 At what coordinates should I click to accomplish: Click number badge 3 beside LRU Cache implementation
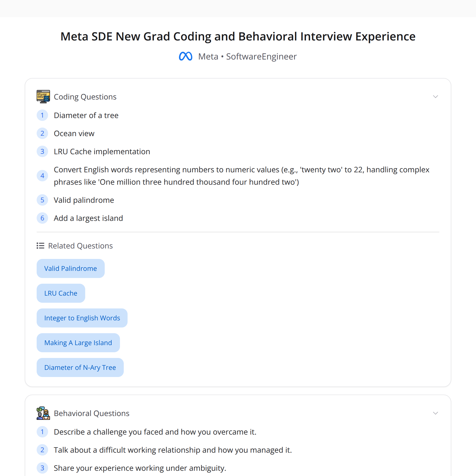click(42, 152)
